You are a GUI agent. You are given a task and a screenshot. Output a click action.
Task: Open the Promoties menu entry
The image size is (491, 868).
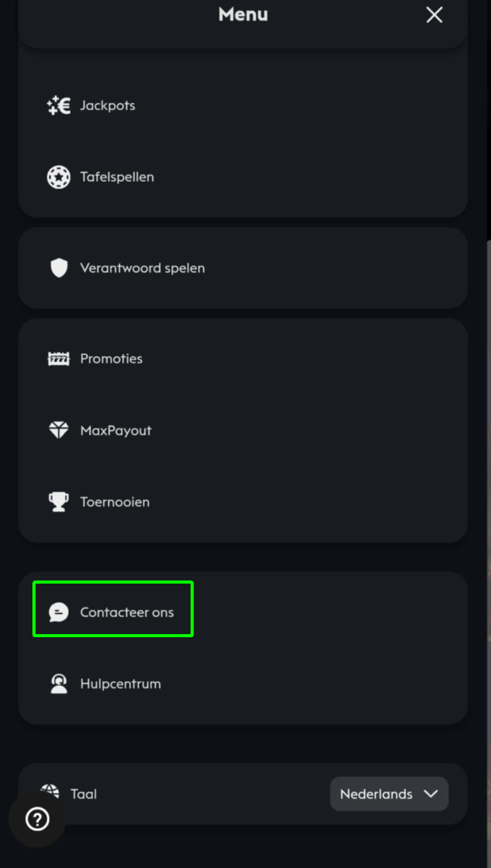[111, 359]
